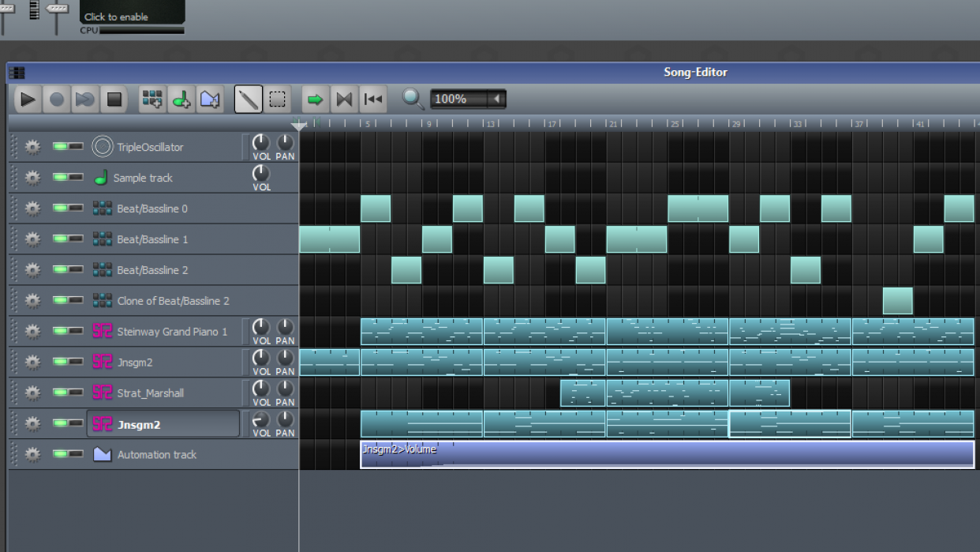
Task: Click Strat_Marshall VOL knob
Action: (261, 389)
